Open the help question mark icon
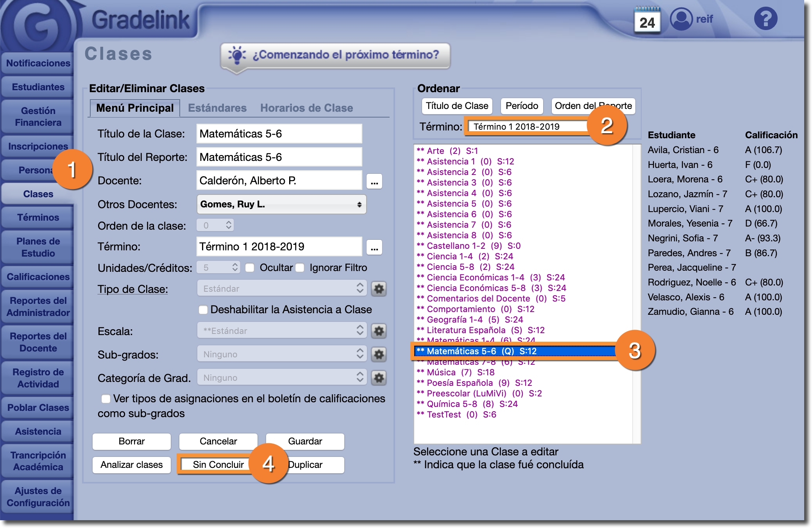812x528 pixels. pos(765,19)
